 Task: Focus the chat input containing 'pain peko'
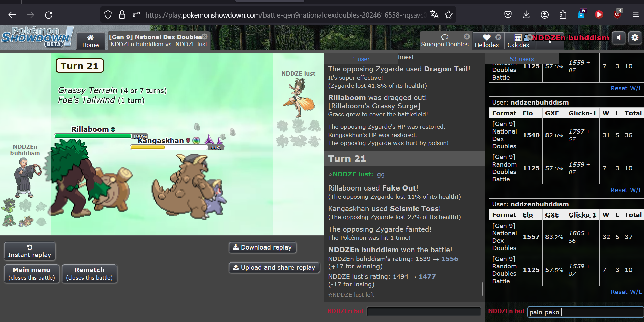[x=585, y=312]
